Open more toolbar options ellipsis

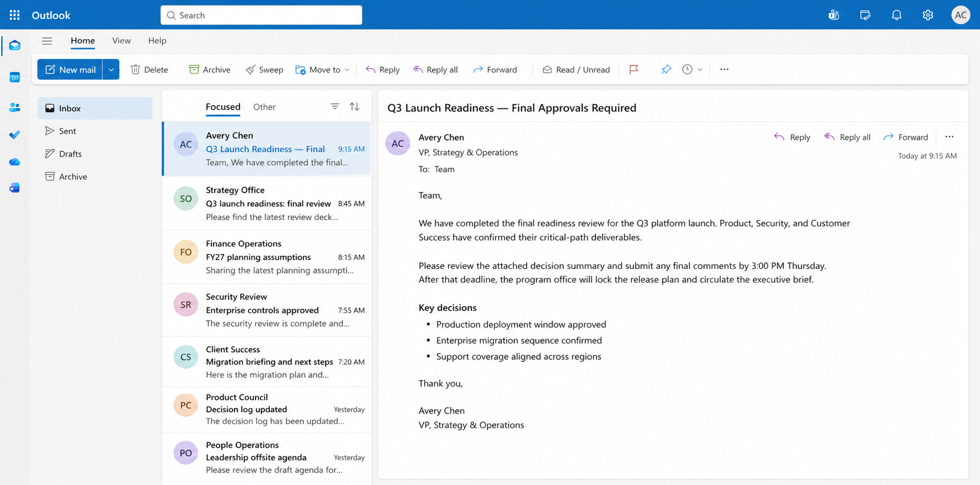click(724, 69)
